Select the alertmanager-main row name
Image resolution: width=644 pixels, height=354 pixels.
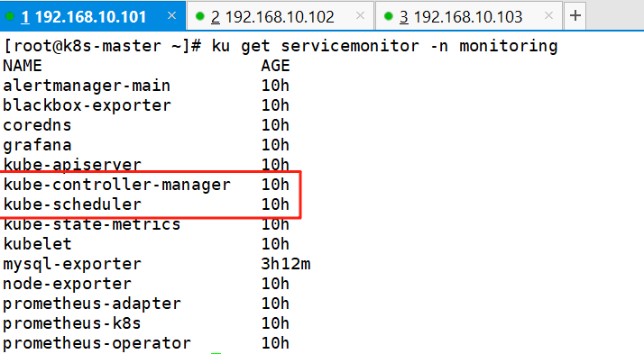(87, 86)
